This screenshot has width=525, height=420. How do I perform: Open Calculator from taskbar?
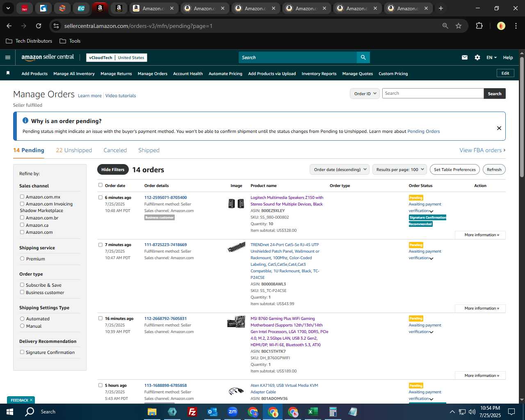tap(333, 412)
